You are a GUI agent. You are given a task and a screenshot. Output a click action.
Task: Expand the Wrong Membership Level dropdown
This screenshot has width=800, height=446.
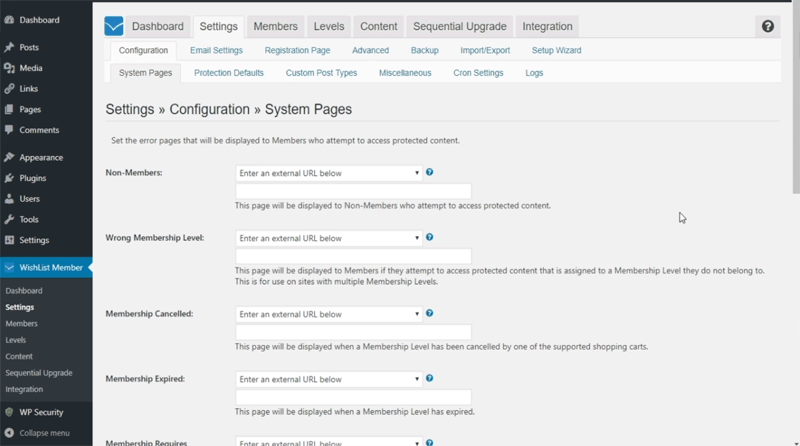(329, 239)
